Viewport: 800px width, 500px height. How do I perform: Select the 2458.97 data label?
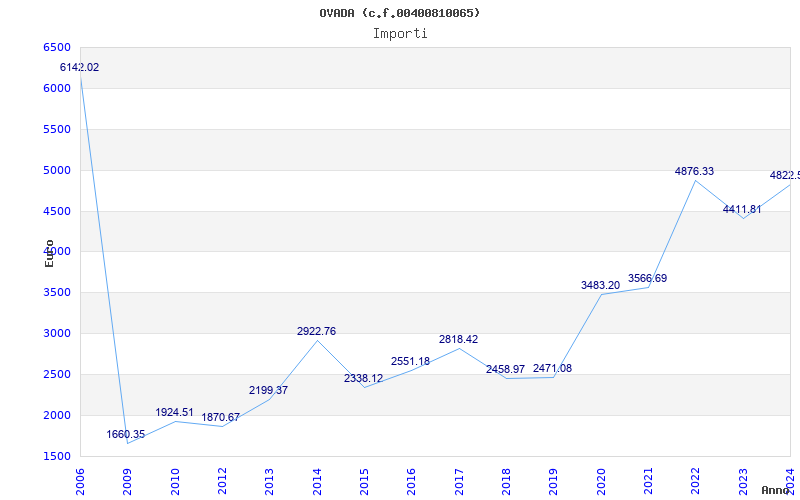pyautogui.click(x=505, y=369)
